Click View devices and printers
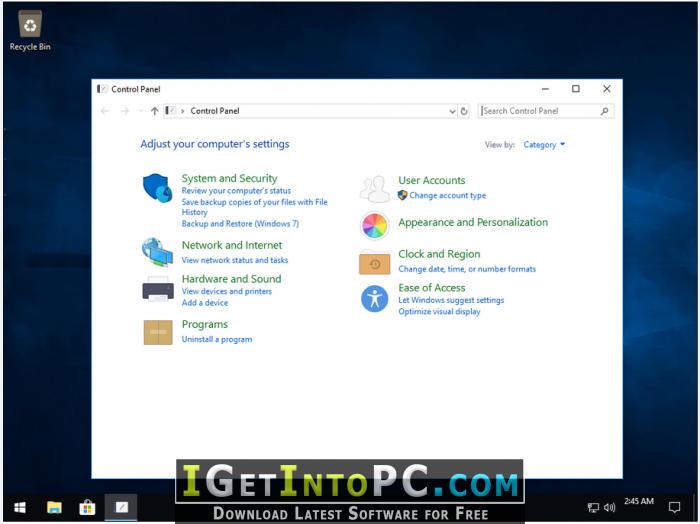 227,291
